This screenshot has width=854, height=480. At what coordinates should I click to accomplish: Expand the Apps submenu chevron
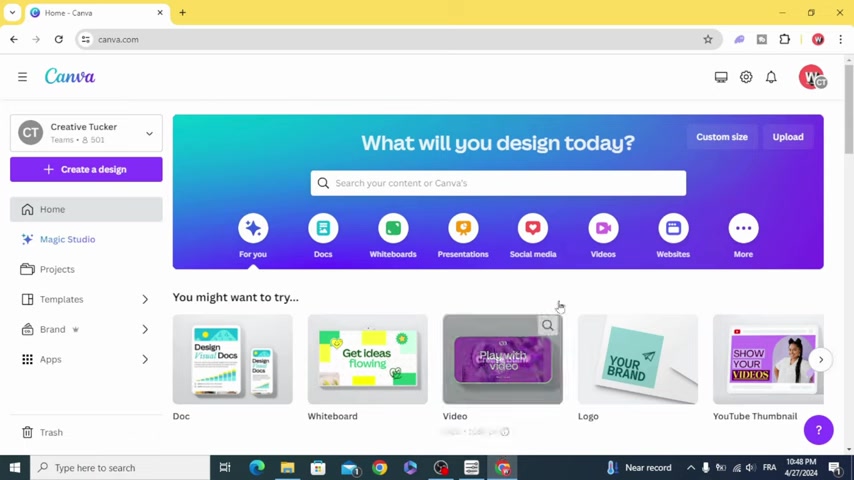click(145, 360)
